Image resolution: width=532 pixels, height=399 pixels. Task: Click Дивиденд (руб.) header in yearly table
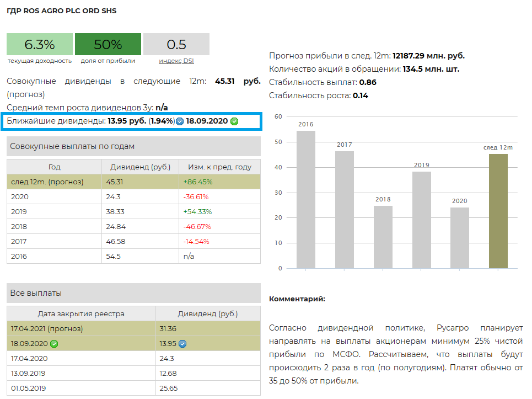(140, 167)
